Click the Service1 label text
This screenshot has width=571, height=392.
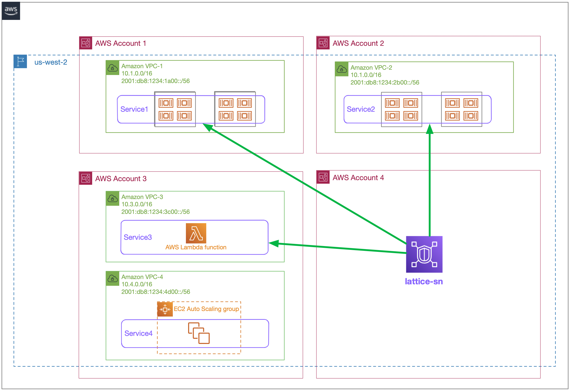tap(134, 109)
